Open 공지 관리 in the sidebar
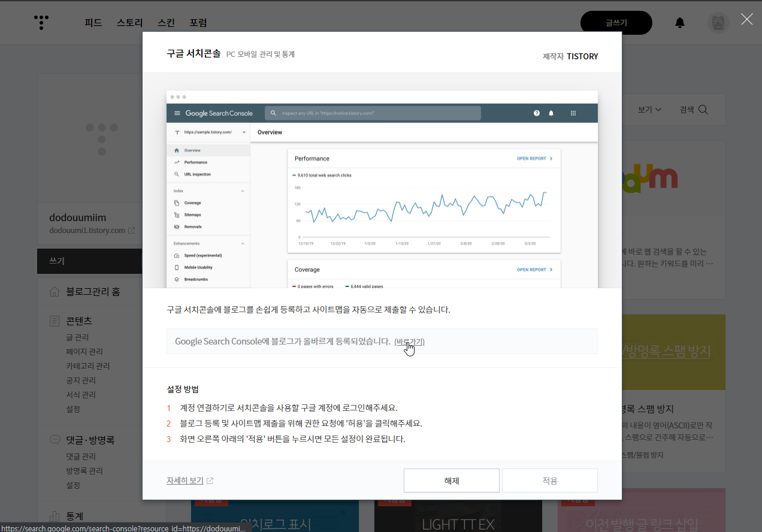Screen dimensions: 762x532 pos(81,380)
